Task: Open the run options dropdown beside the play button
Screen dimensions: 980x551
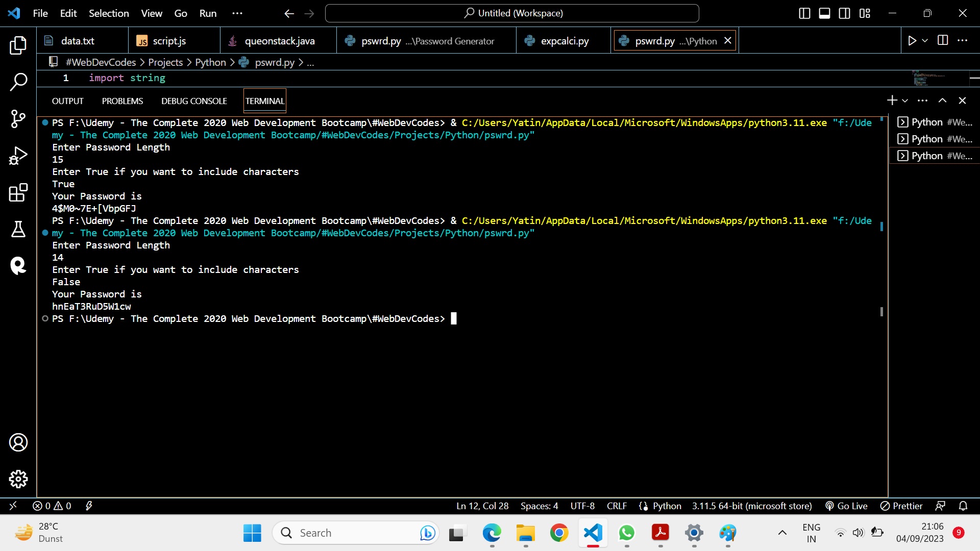Action: tap(925, 40)
